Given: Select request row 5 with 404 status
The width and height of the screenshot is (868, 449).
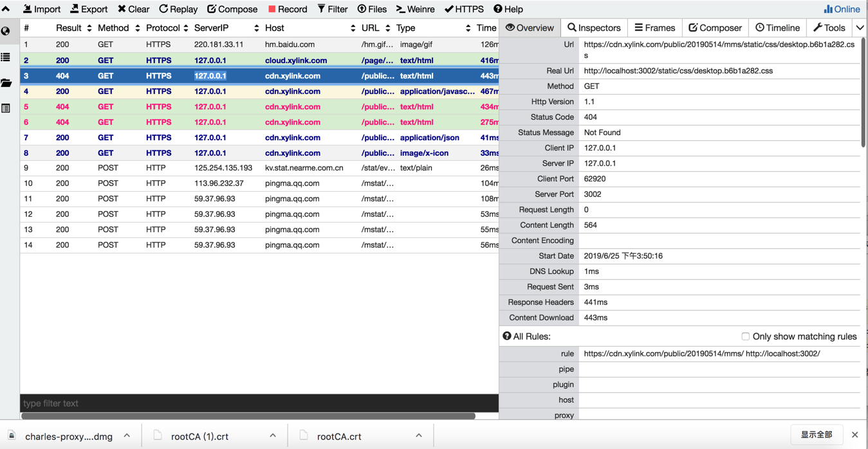Looking at the screenshot, I should [259, 107].
